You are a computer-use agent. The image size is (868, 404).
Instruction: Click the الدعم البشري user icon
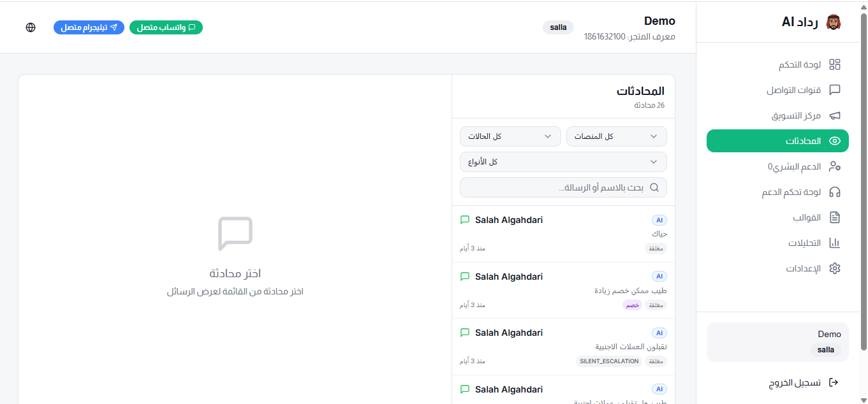tap(834, 166)
